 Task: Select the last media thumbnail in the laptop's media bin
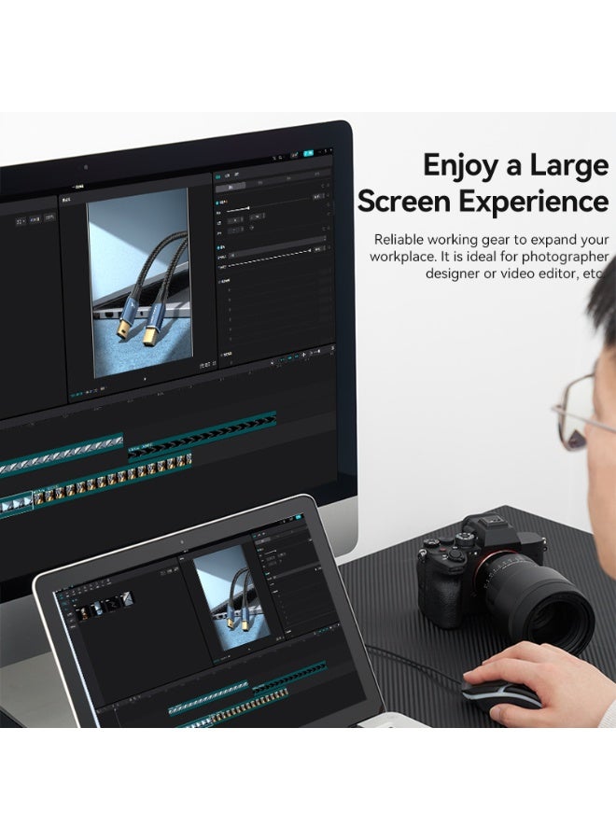[x=125, y=598]
